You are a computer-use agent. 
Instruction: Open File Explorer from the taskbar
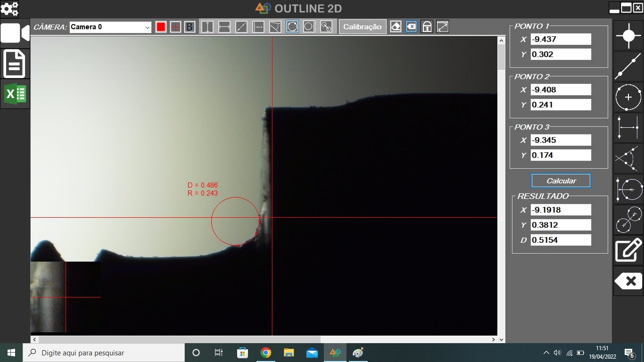[x=289, y=353]
